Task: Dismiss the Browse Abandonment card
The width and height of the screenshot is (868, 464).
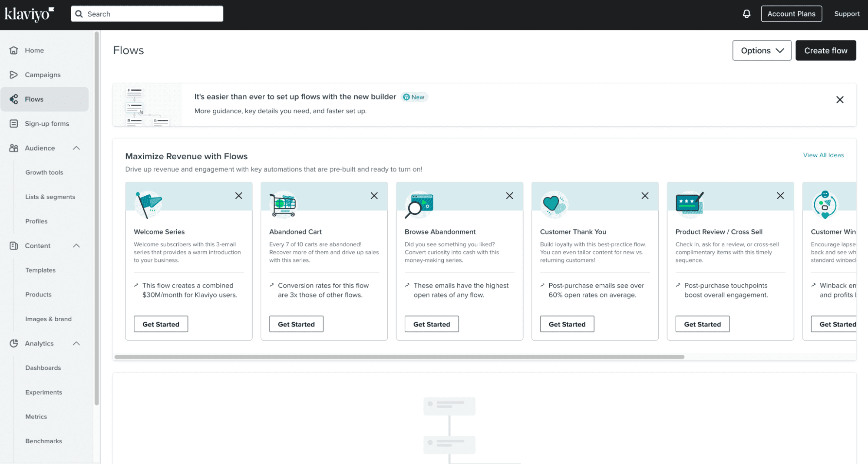Action: [509, 196]
